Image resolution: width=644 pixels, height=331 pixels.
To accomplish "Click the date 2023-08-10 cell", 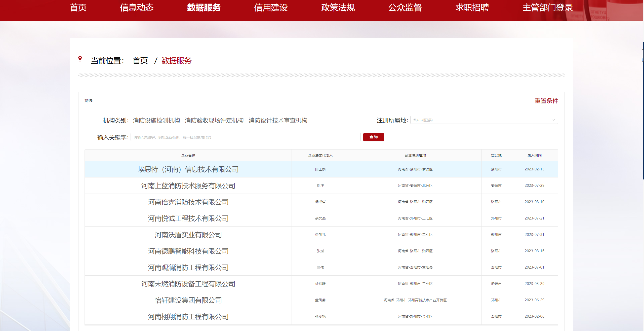I will coord(535,202).
